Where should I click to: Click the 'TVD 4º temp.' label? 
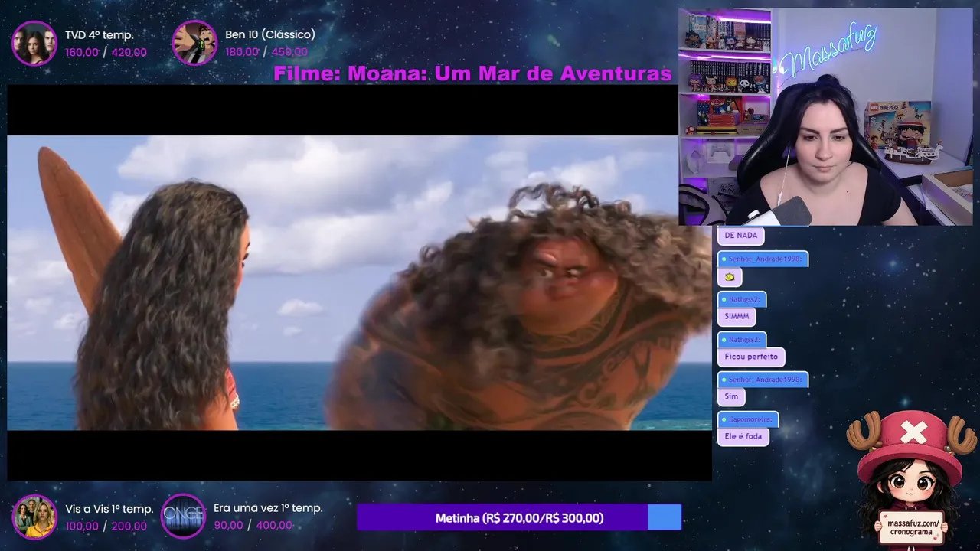[99, 35]
